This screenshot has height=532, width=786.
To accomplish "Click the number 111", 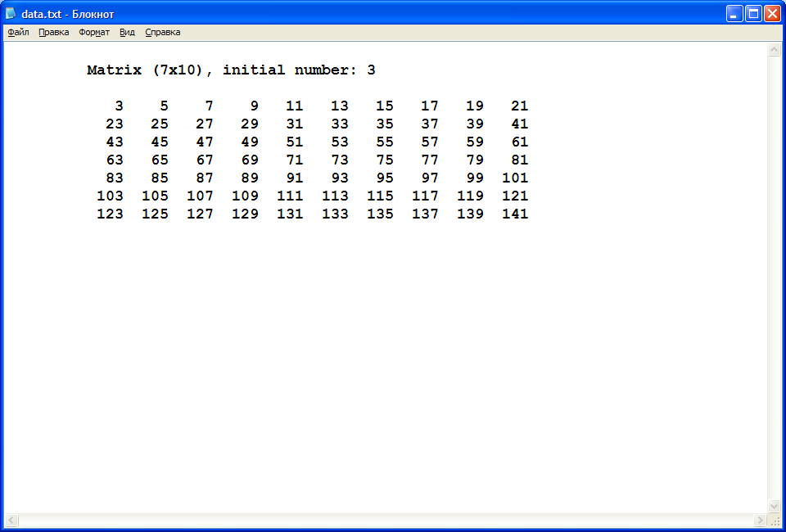I will (290, 196).
